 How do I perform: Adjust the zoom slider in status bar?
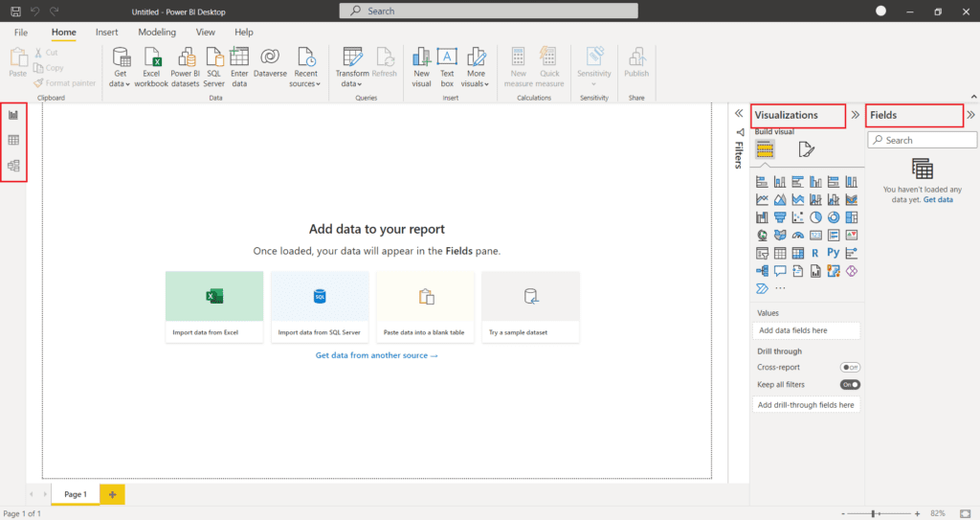click(x=874, y=513)
